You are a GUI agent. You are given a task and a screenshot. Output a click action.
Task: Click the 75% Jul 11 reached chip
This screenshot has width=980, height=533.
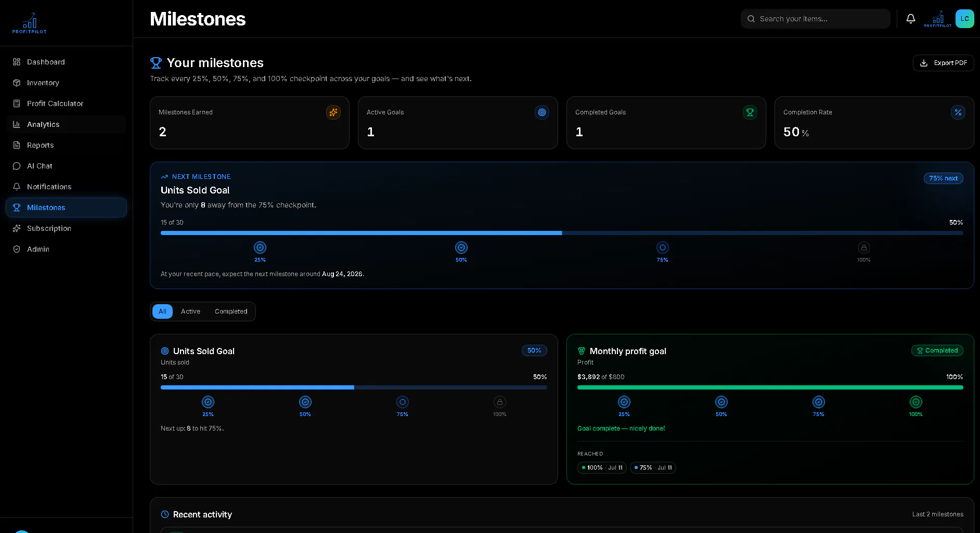653,467
